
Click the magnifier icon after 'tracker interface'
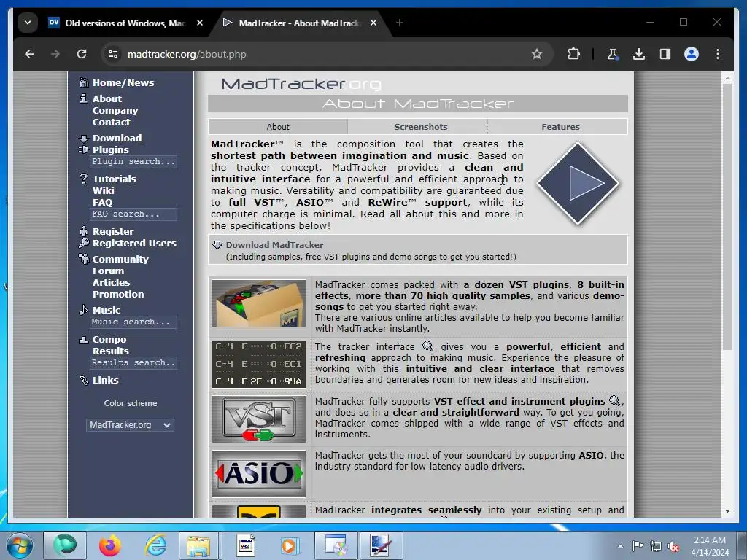point(427,346)
